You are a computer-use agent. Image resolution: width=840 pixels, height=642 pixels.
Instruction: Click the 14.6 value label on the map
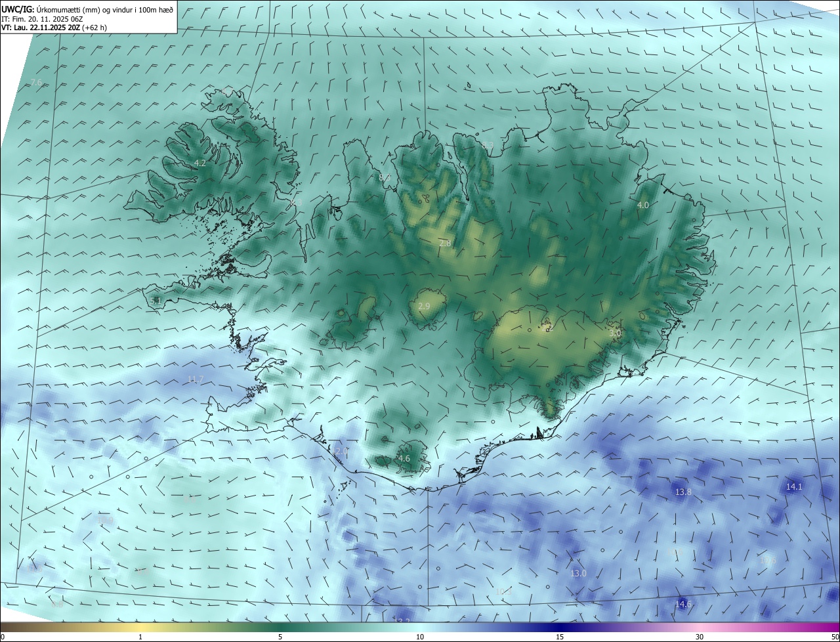coord(683,604)
